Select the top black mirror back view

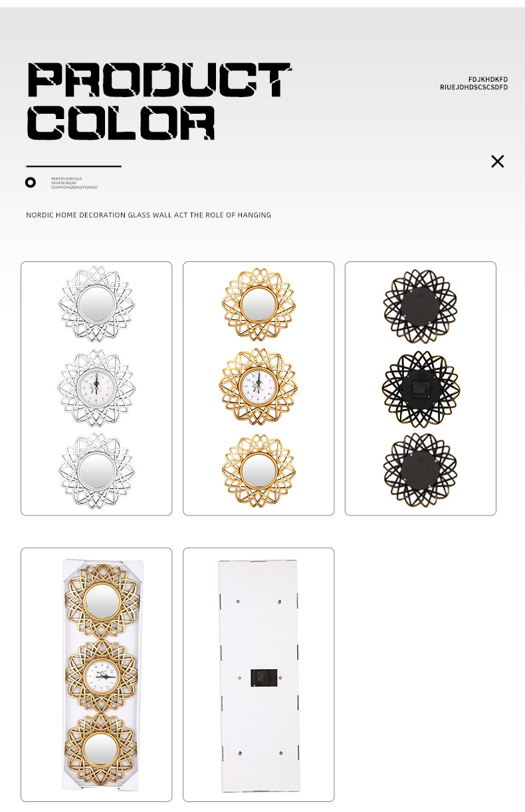click(421, 307)
